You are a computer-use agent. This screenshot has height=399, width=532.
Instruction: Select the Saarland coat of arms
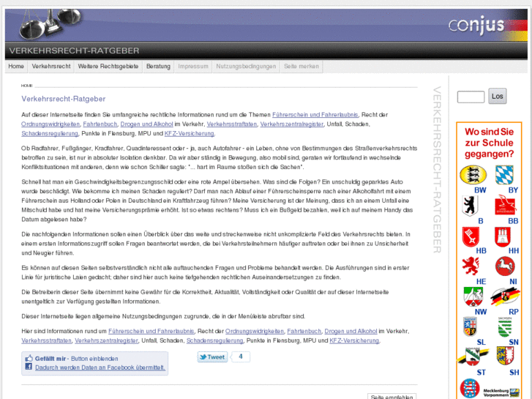coord(471,327)
